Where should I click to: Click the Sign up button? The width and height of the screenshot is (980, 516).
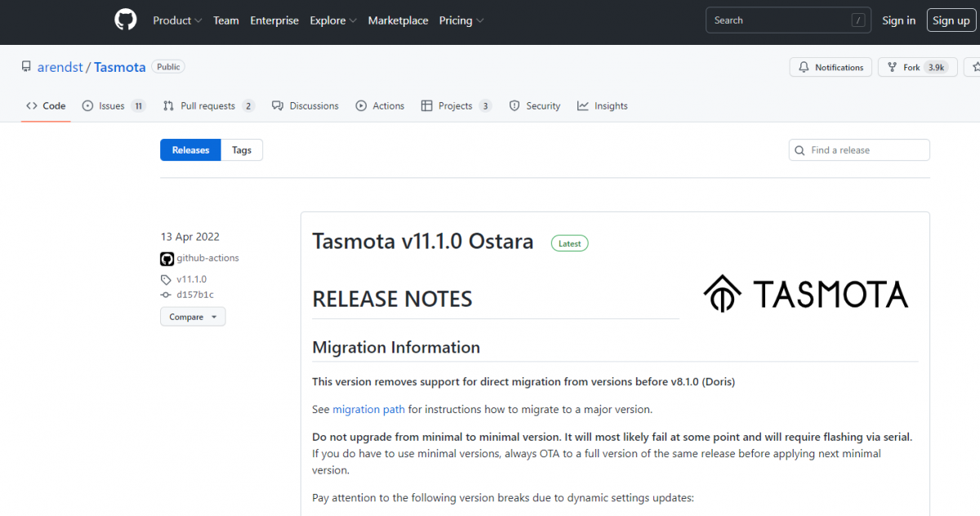951,20
